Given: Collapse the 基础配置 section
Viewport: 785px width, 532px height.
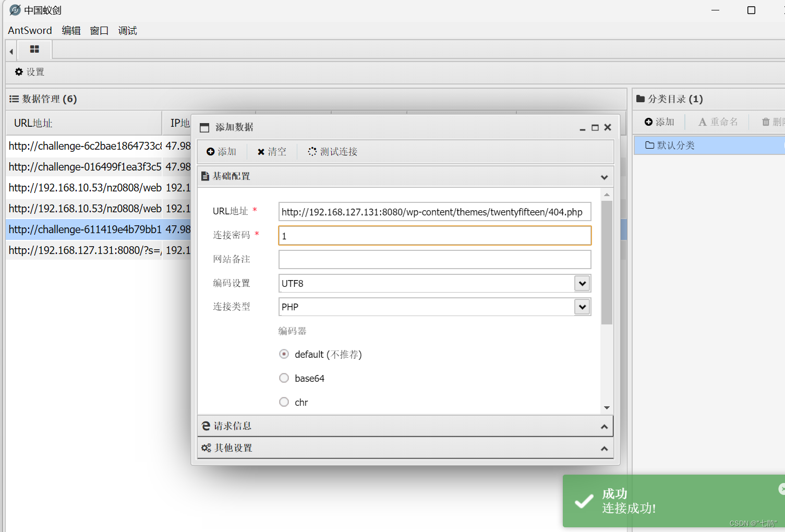Looking at the screenshot, I should (x=604, y=177).
